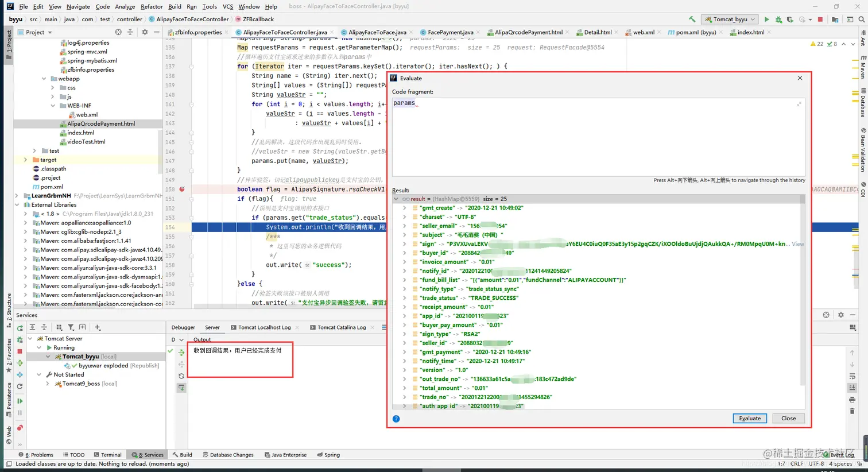Open the Filter options in the Services toolbar
Viewport: 868px width, 472px height.
coord(71,327)
